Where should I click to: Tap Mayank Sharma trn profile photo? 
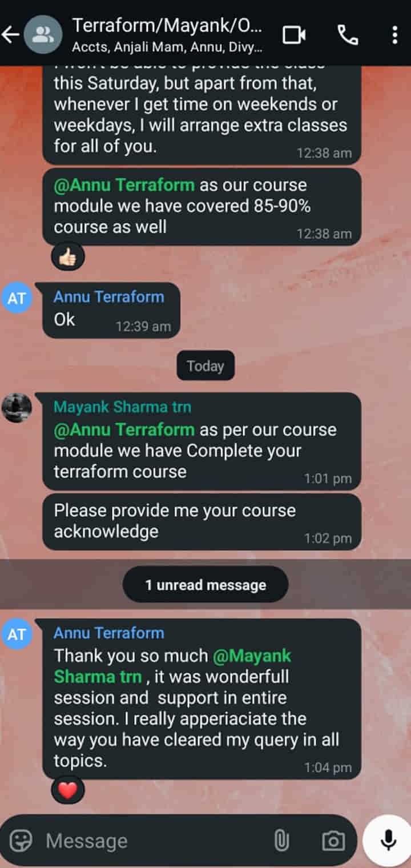click(x=17, y=408)
